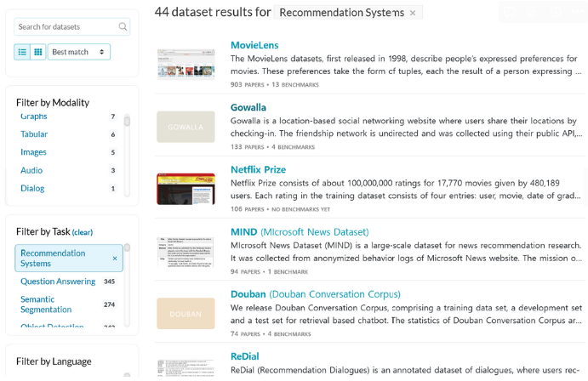Focus the Search for datasets field

71,26
